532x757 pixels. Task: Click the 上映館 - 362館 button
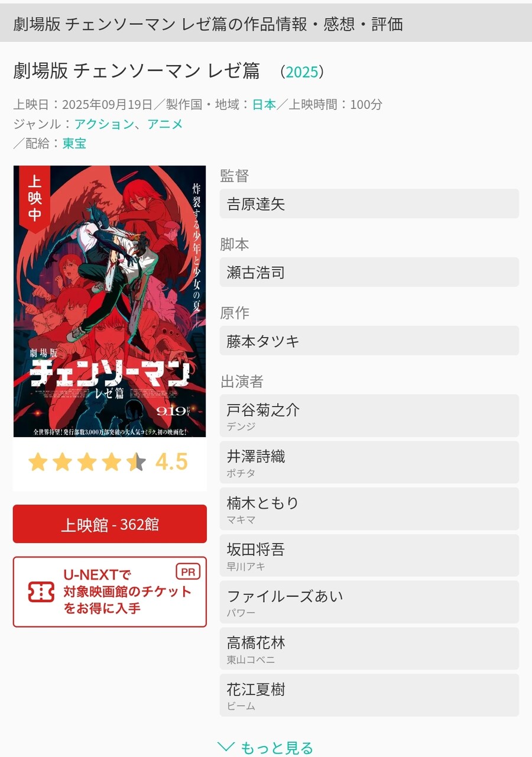110,524
